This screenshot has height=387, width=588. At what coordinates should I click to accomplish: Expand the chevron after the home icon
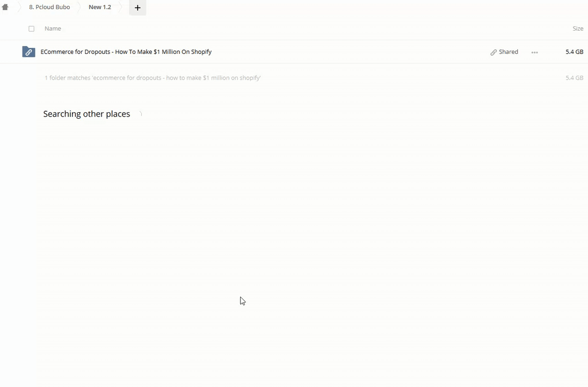point(18,8)
